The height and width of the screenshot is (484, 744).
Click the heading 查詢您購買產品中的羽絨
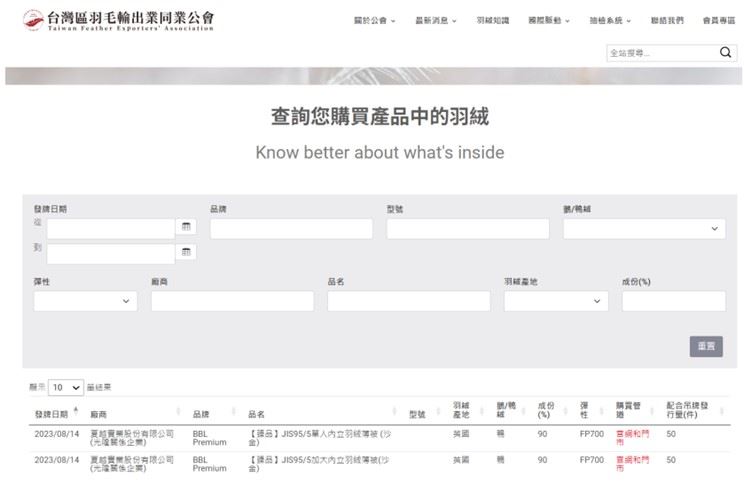[x=380, y=116]
